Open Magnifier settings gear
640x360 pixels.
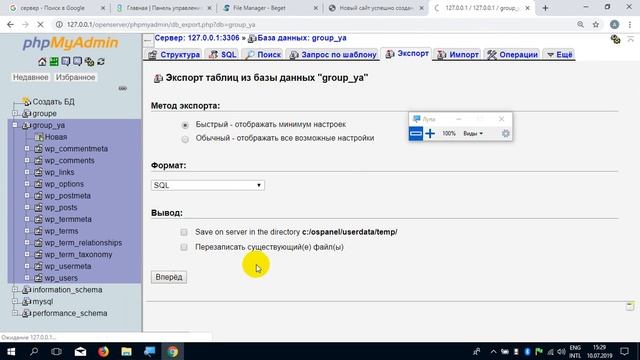pyautogui.click(x=505, y=133)
